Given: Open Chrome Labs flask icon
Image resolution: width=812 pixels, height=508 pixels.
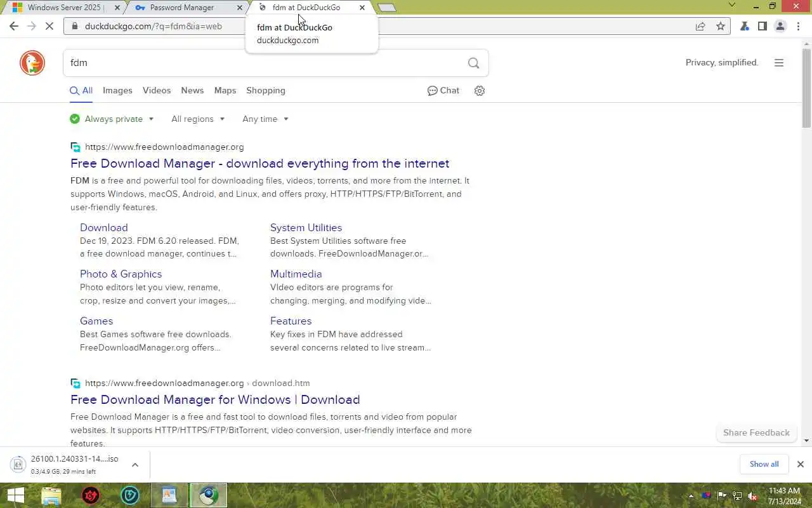Looking at the screenshot, I should 745,26.
